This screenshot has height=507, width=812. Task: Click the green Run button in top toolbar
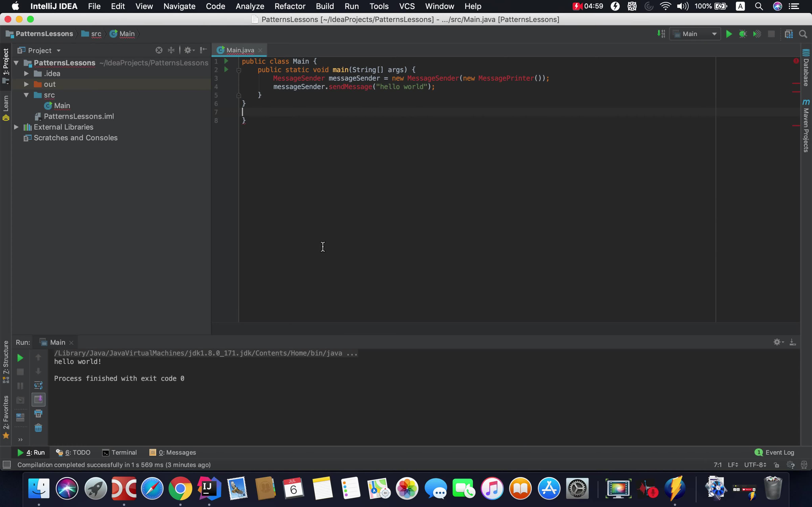[x=729, y=34]
